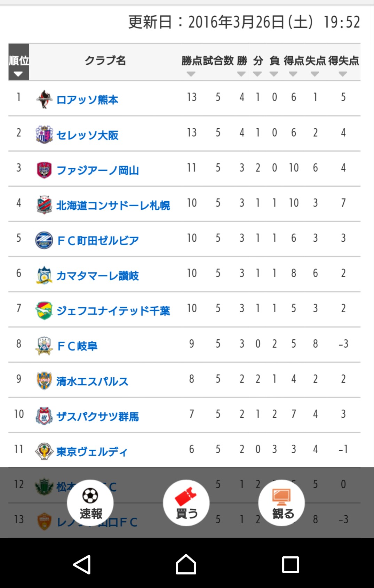Sort by 勝点 using its arrow
The width and height of the screenshot is (374, 588).
point(191,74)
